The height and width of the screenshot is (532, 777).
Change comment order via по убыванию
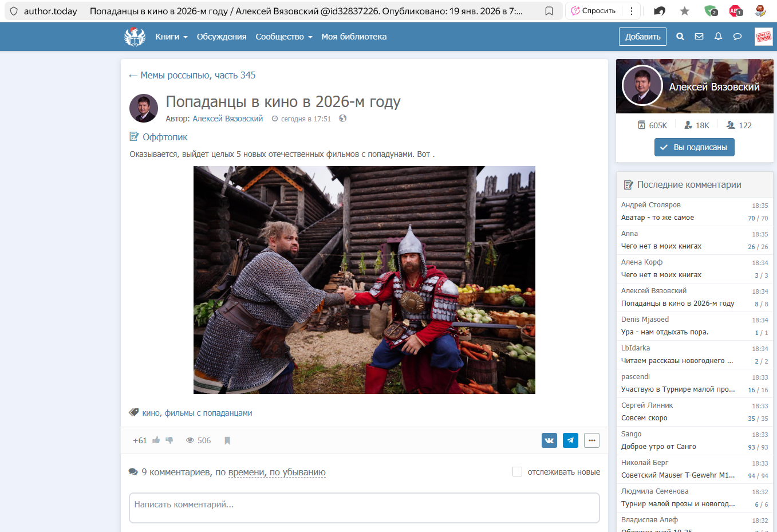(x=298, y=472)
